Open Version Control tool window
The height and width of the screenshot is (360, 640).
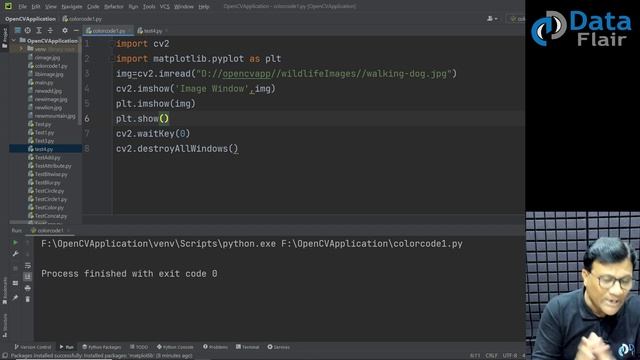(x=33, y=347)
